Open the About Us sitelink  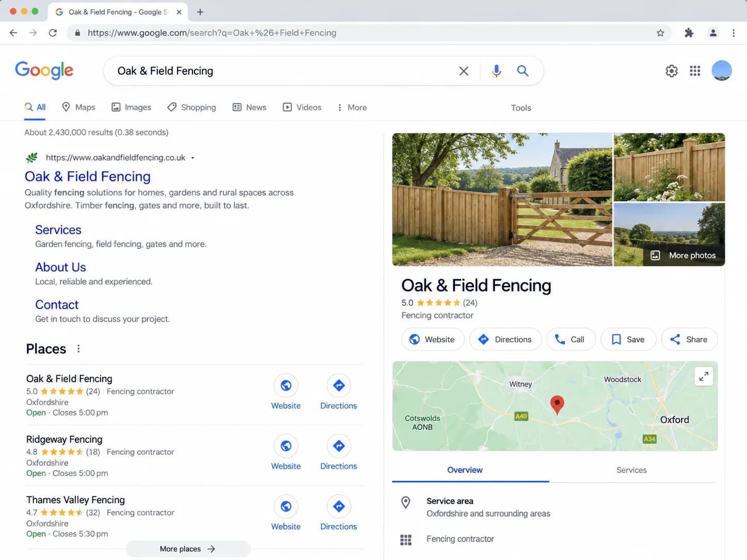(x=60, y=267)
